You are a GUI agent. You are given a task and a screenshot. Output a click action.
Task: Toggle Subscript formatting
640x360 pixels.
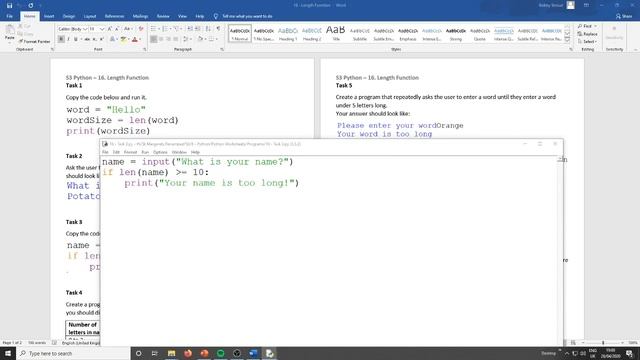[x=94, y=39]
